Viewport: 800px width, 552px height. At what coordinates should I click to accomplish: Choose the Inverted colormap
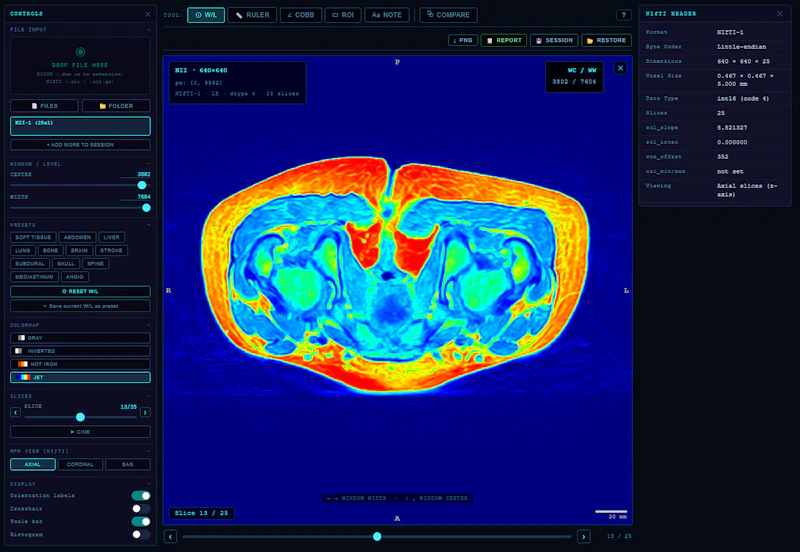(x=80, y=351)
